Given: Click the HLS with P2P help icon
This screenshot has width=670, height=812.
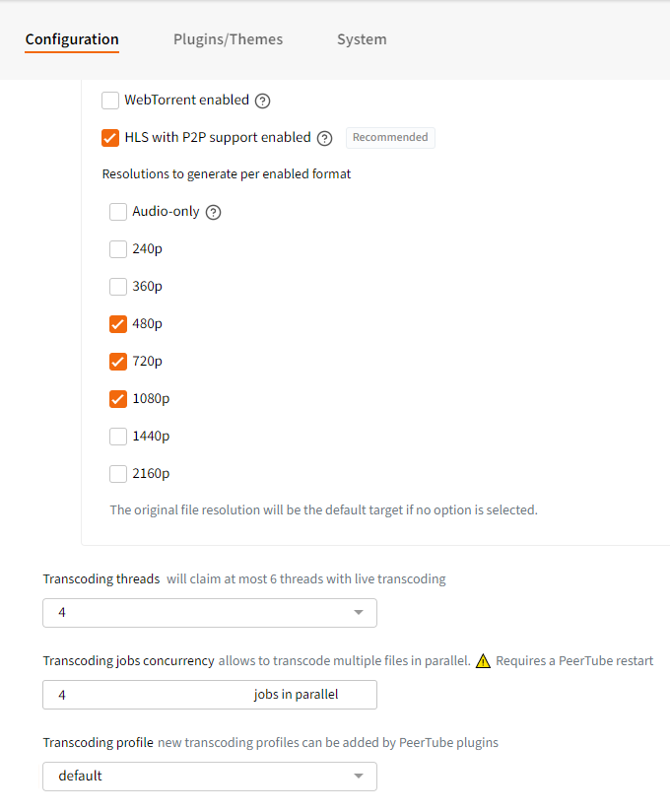Looking at the screenshot, I should pyautogui.click(x=324, y=138).
